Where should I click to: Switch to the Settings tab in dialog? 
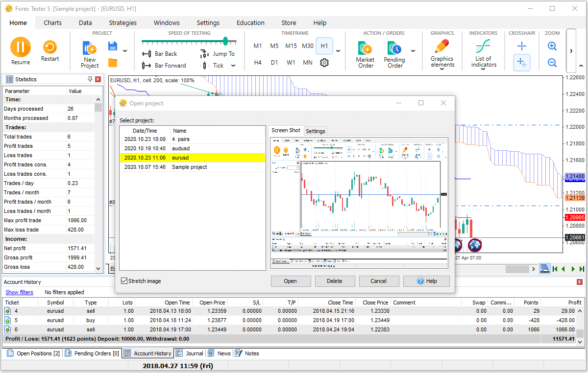coord(316,131)
